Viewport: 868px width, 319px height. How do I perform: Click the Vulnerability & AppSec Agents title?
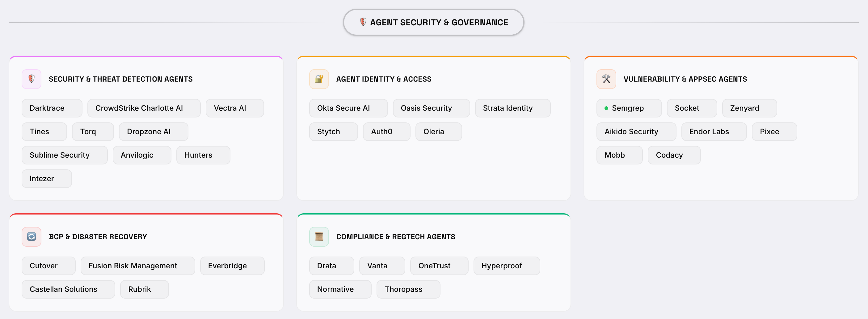tap(685, 79)
